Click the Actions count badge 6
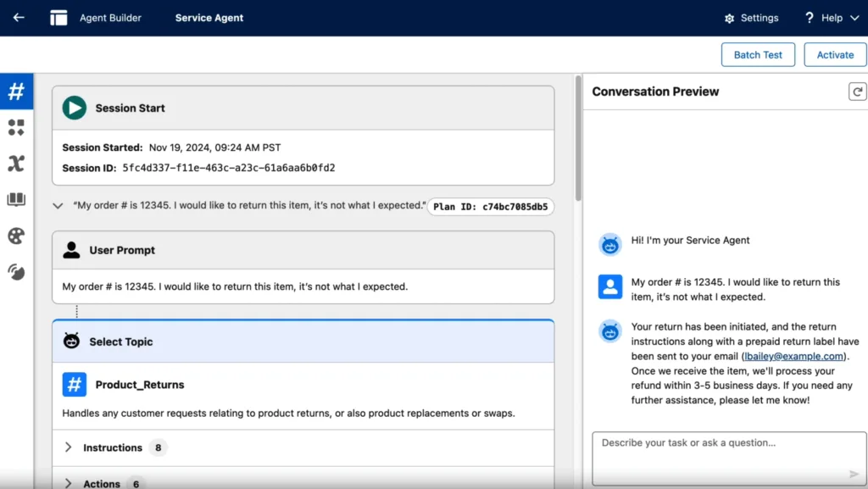This screenshot has width=868, height=489. tap(136, 483)
